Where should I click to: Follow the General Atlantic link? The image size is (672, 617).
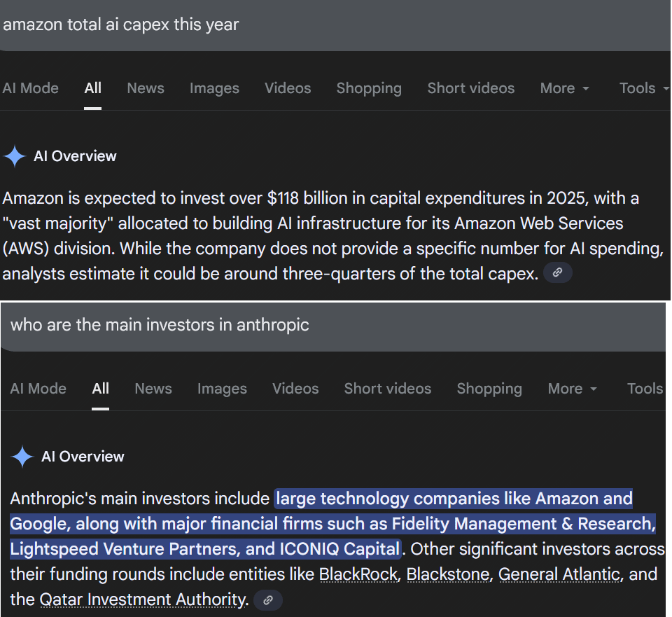[559, 575]
